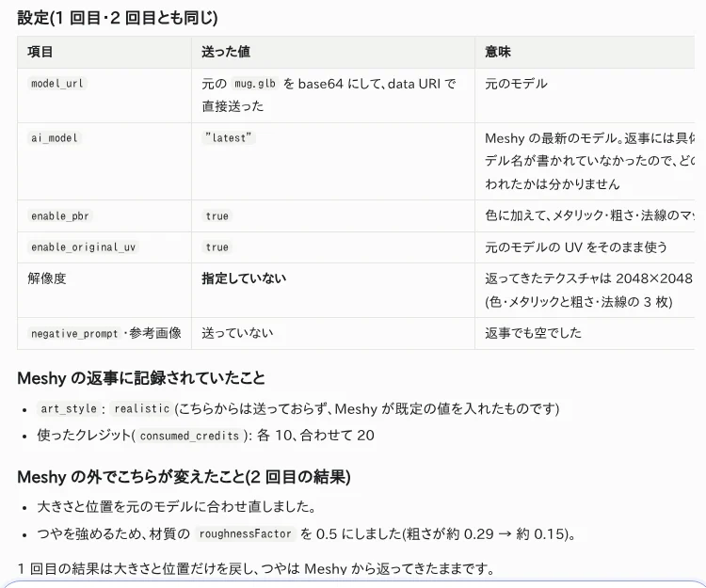The image size is (706, 588).
Task: Click the negative_prompt code label
Action: click(74, 333)
